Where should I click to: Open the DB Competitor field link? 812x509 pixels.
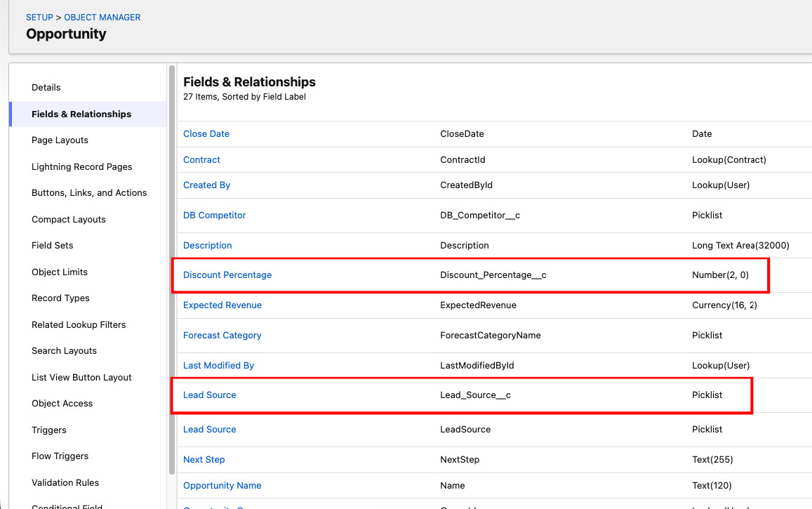click(x=214, y=216)
